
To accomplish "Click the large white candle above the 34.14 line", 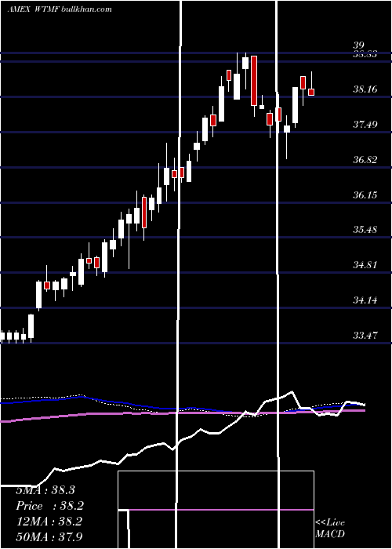I will click(x=39, y=294).
